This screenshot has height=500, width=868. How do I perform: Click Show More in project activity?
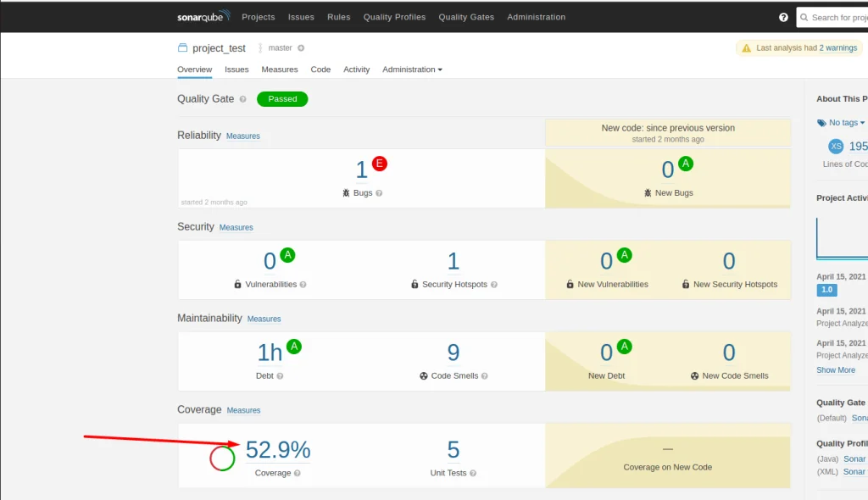[835, 369]
